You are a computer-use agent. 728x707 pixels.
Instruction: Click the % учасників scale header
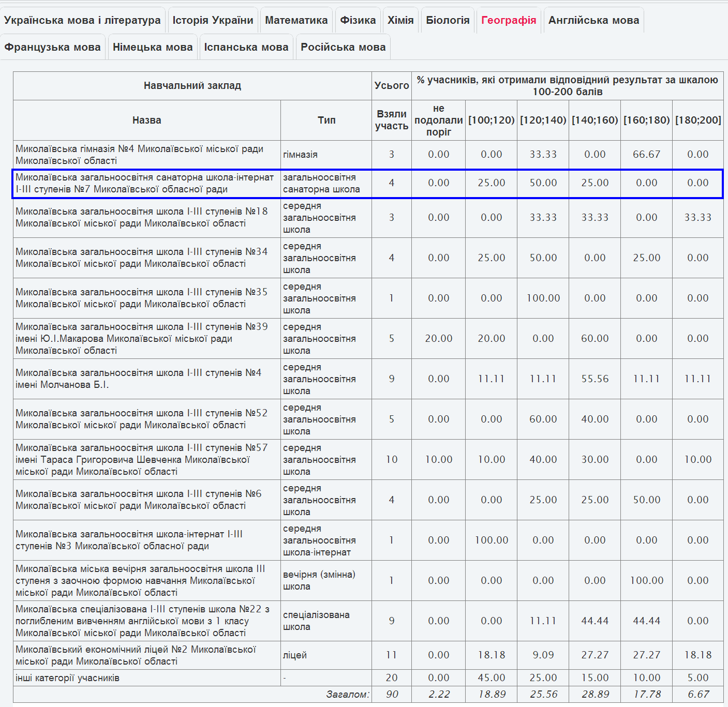click(x=568, y=86)
